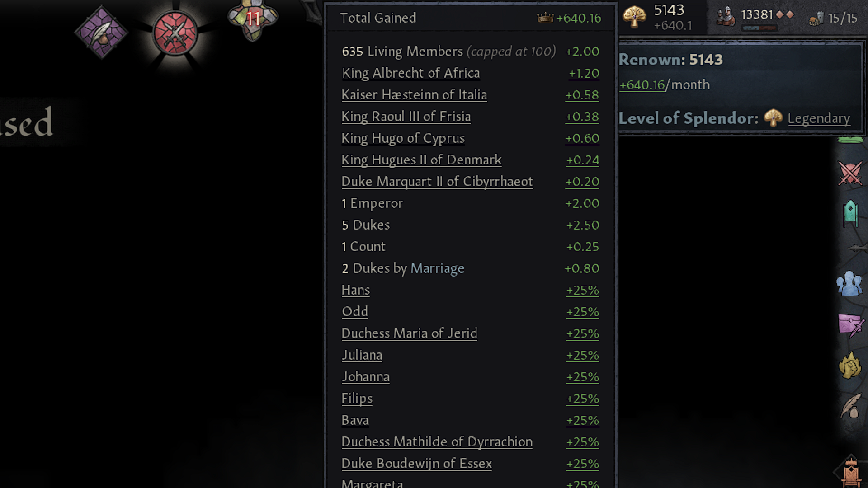The width and height of the screenshot is (868, 488).
Task: Open King Hugo of Cyprus link
Action: coord(403,138)
